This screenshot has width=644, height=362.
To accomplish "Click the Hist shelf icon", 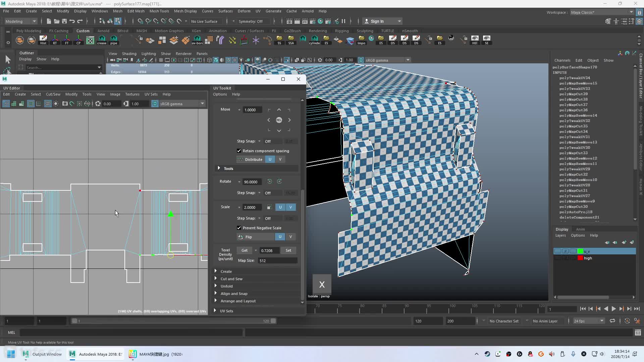I will tap(43, 40).
